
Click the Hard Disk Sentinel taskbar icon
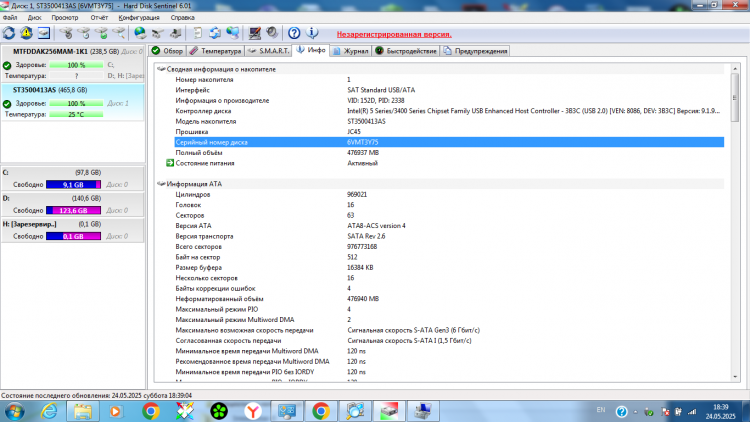coord(389,411)
